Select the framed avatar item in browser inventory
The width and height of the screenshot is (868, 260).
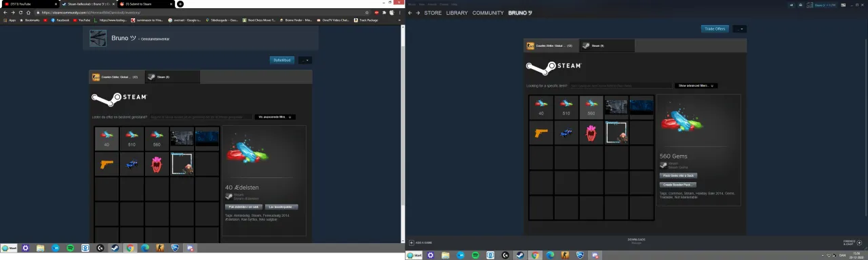182,164
